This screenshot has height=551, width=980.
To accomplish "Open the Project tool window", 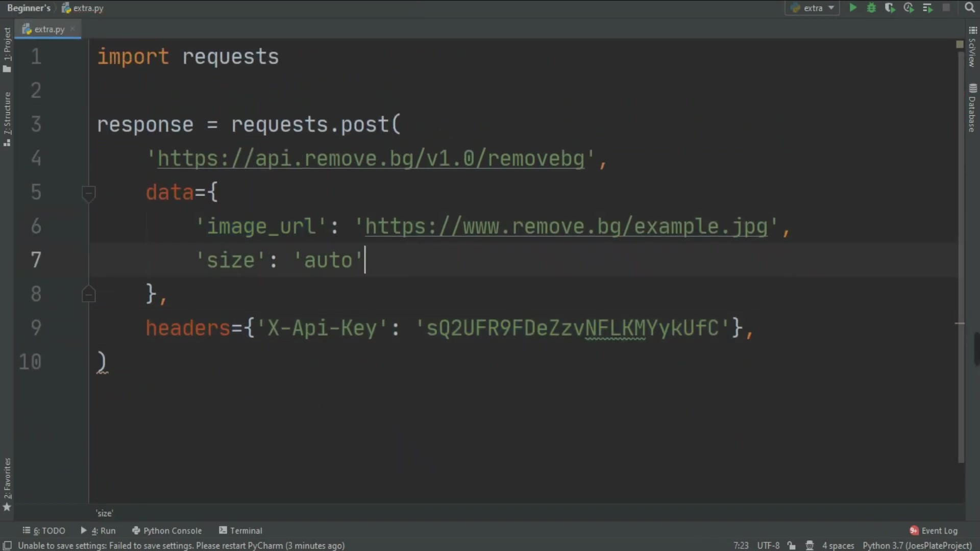I will pyautogui.click(x=7, y=49).
